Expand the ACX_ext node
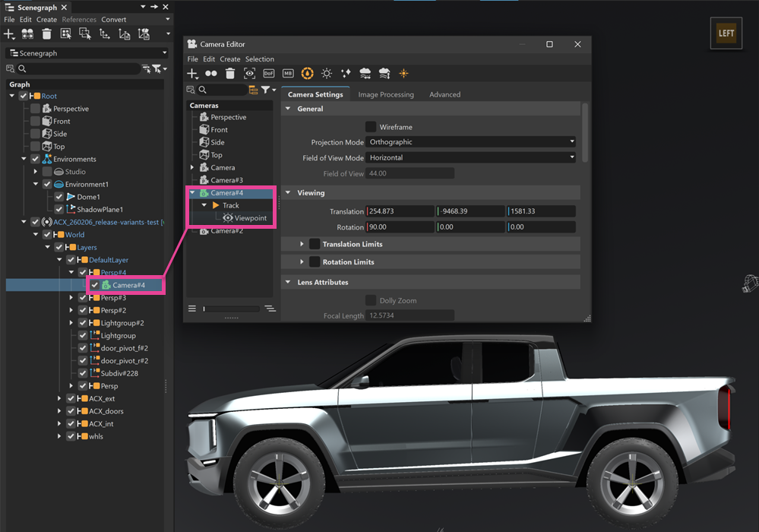 (x=59, y=398)
